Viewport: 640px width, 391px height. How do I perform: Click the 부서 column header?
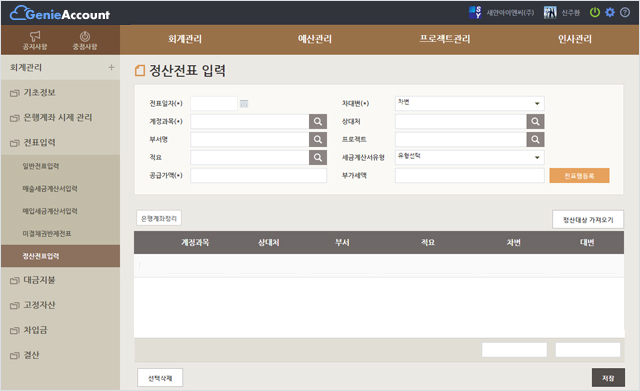coord(342,242)
